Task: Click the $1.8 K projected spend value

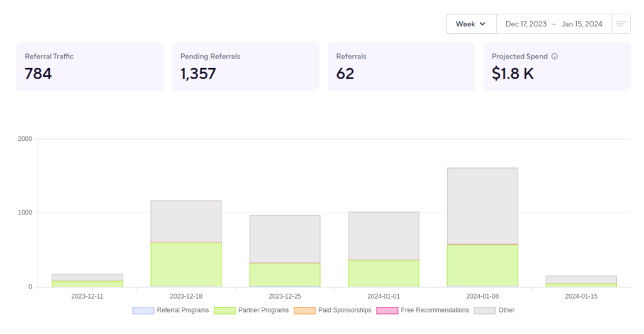Action: (513, 74)
